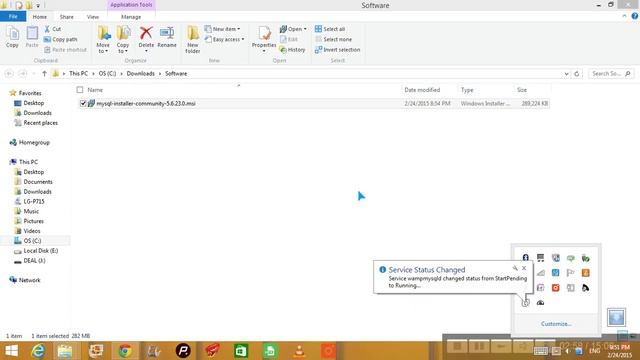This screenshot has height=360, width=640.
Task: Show file History
Action: coord(292,50)
